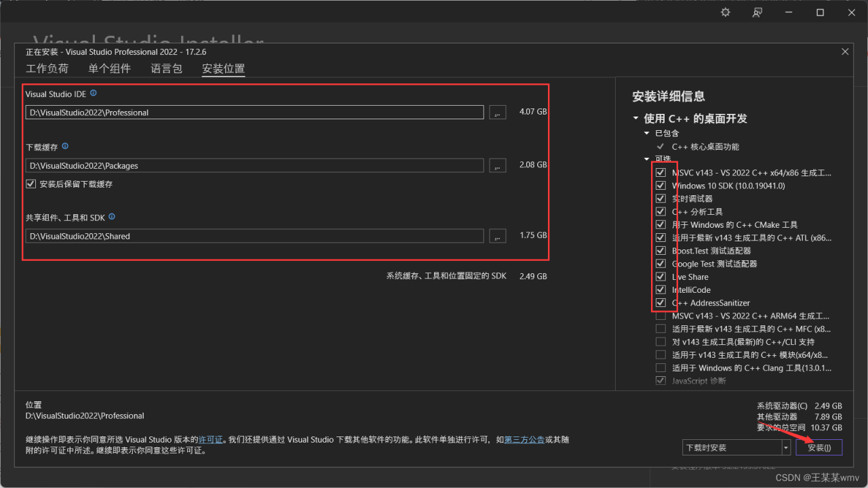Click the 其他驱动器 size entry

(800, 416)
